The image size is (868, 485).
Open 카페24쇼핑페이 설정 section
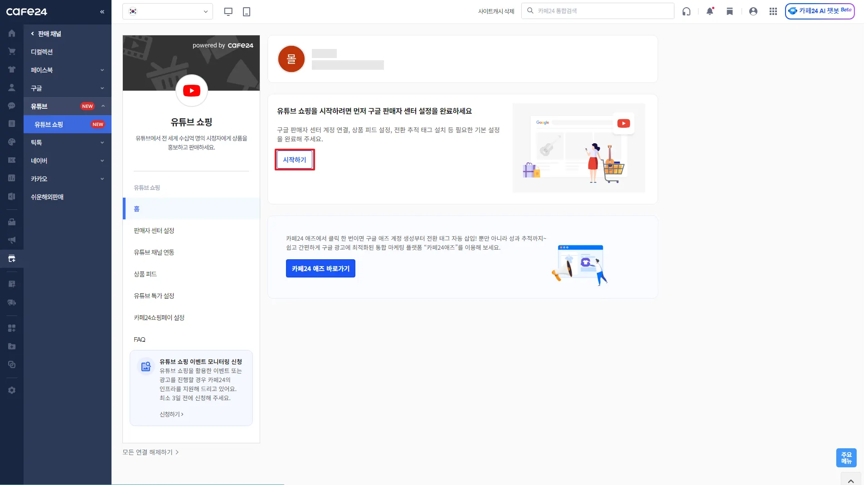point(191,317)
